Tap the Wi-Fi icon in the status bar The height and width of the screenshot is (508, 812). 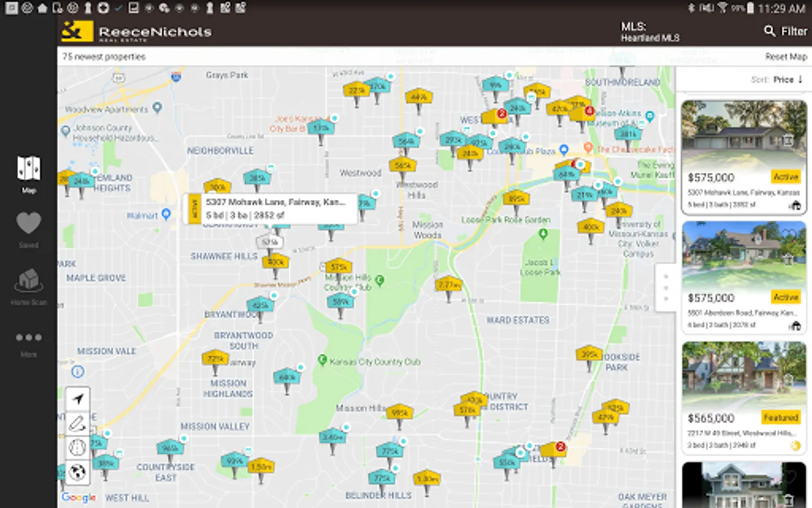point(722,8)
